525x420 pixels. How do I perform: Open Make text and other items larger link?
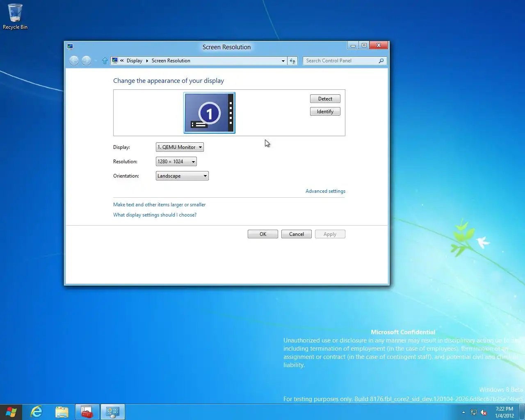pos(159,205)
